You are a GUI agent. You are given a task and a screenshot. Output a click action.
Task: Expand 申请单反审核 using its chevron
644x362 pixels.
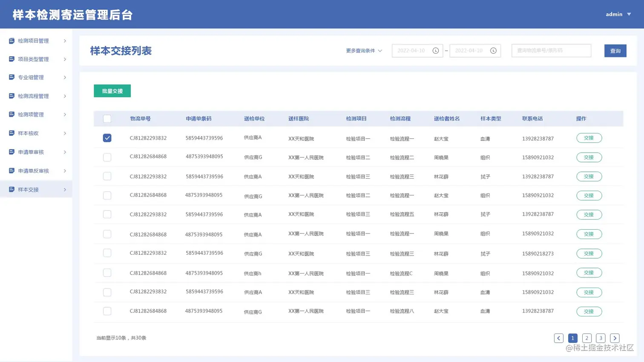[65, 171]
